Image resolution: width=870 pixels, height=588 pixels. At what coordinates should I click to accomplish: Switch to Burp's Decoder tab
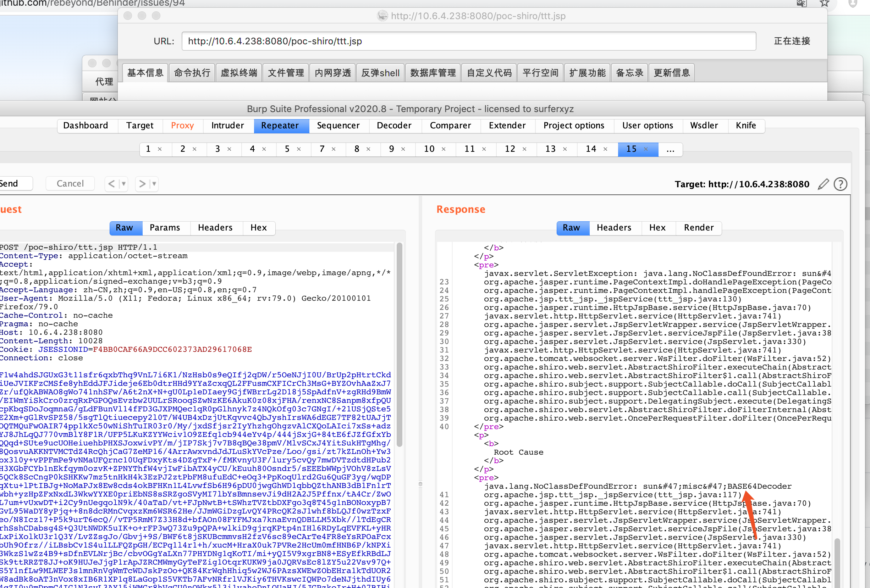pos(395,126)
